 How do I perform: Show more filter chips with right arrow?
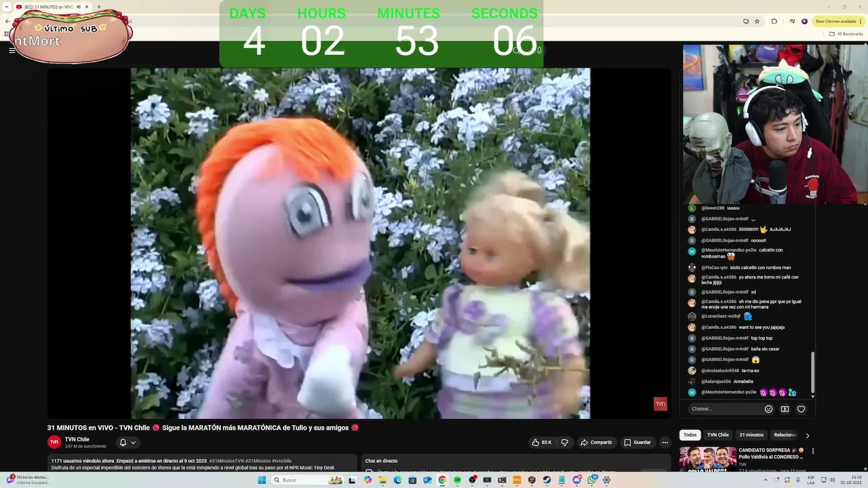click(x=807, y=435)
